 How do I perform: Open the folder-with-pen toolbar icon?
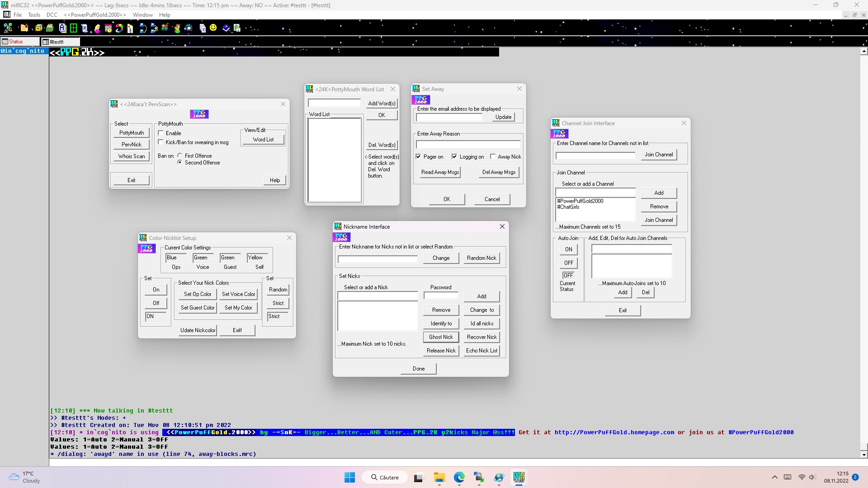[24, 28]
